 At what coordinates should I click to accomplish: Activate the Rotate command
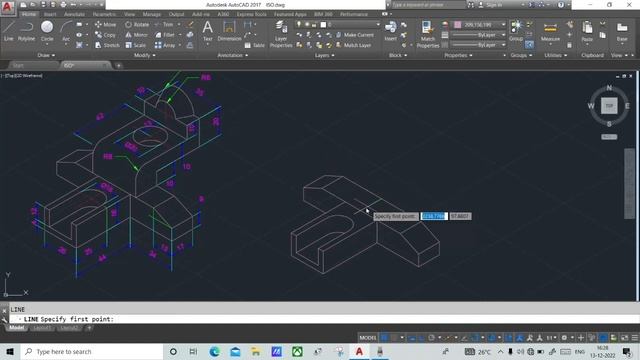(137, 24)
